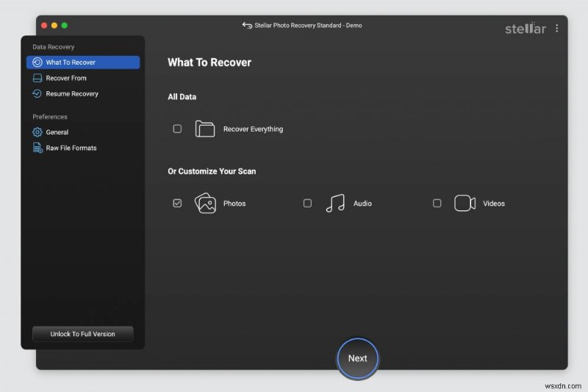Tick the Videos checkbox

pyautogui.click(x=437, y=203)
